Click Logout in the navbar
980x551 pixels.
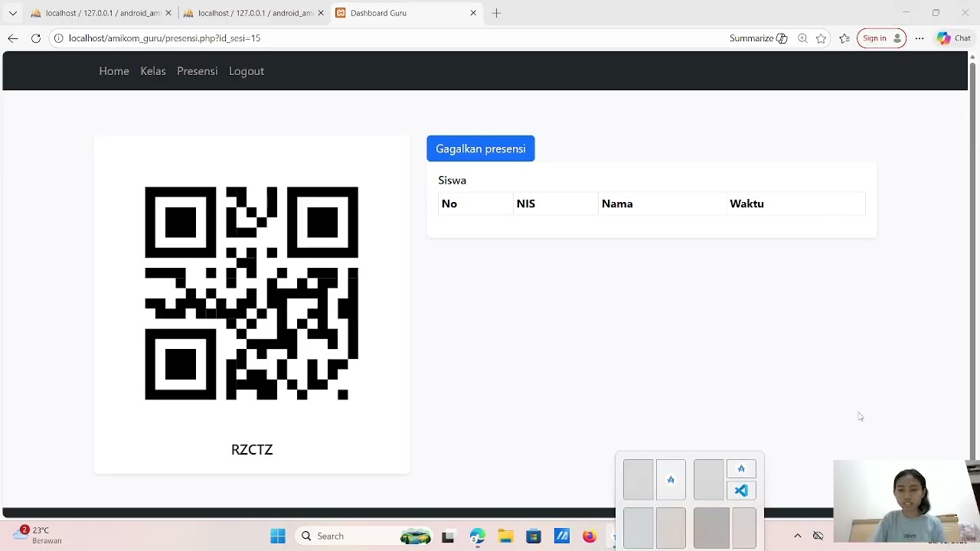(x=247, y=71)
